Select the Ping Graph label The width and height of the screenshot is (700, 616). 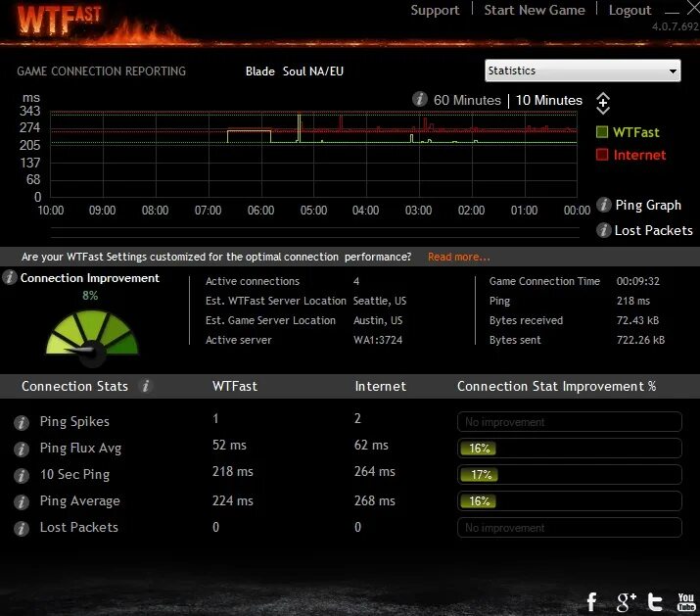(x=648, y=205)
